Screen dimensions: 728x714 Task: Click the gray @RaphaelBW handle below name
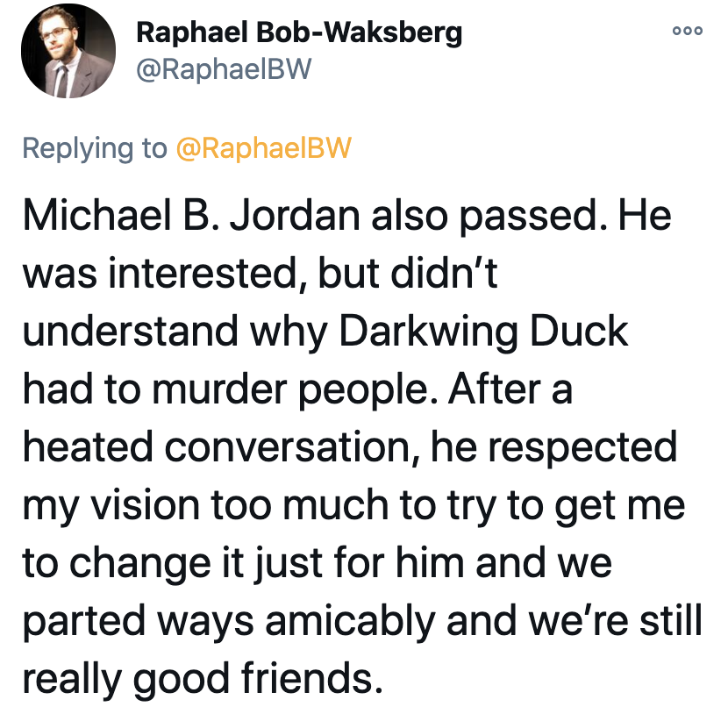(224, 69)
